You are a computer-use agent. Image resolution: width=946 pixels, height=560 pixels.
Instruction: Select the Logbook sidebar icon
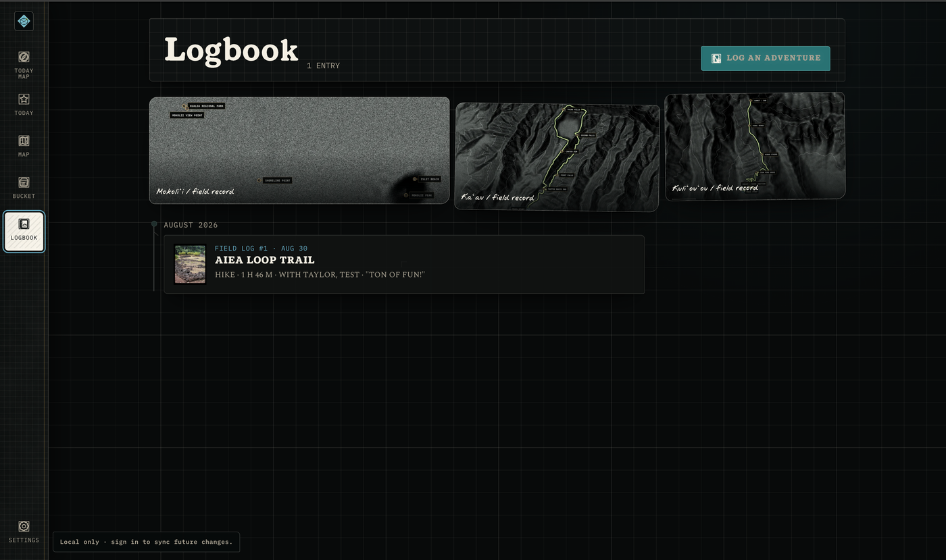click(x=24, y=224)
